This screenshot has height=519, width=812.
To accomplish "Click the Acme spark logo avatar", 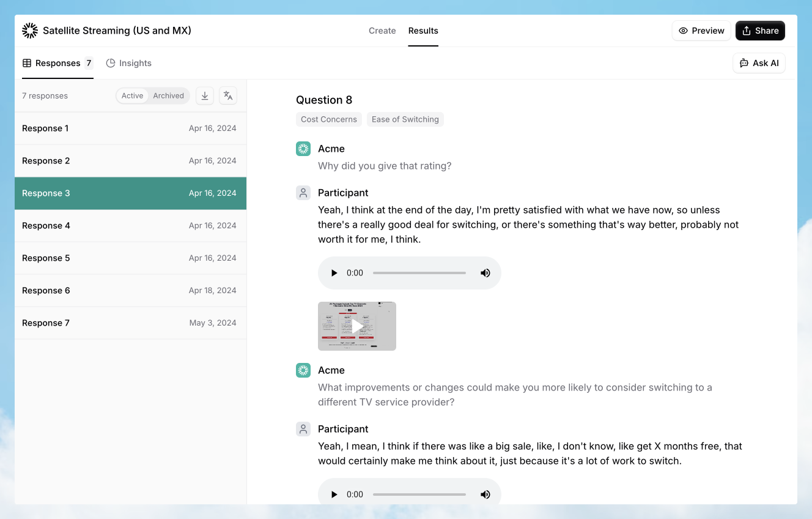I will pos(303,148).
